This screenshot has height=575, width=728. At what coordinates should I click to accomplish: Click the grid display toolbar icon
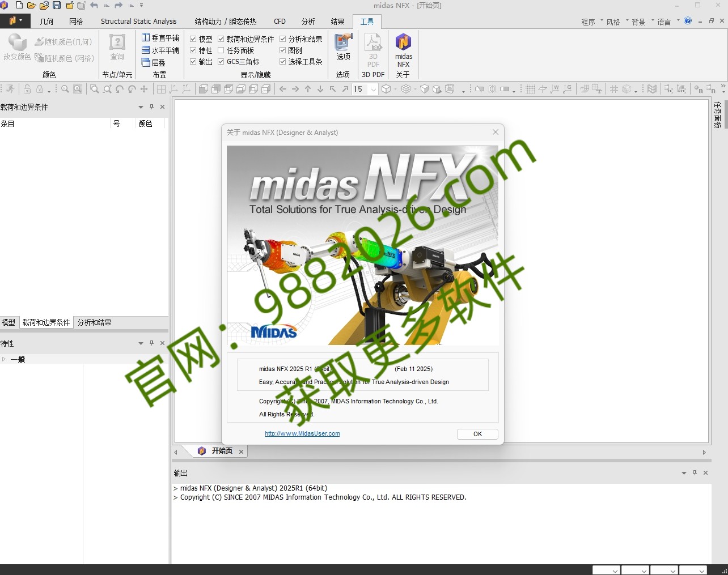point(530,89)
